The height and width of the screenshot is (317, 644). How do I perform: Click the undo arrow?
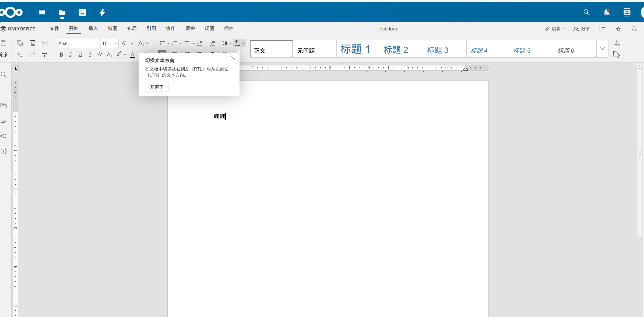click(20, 55)
